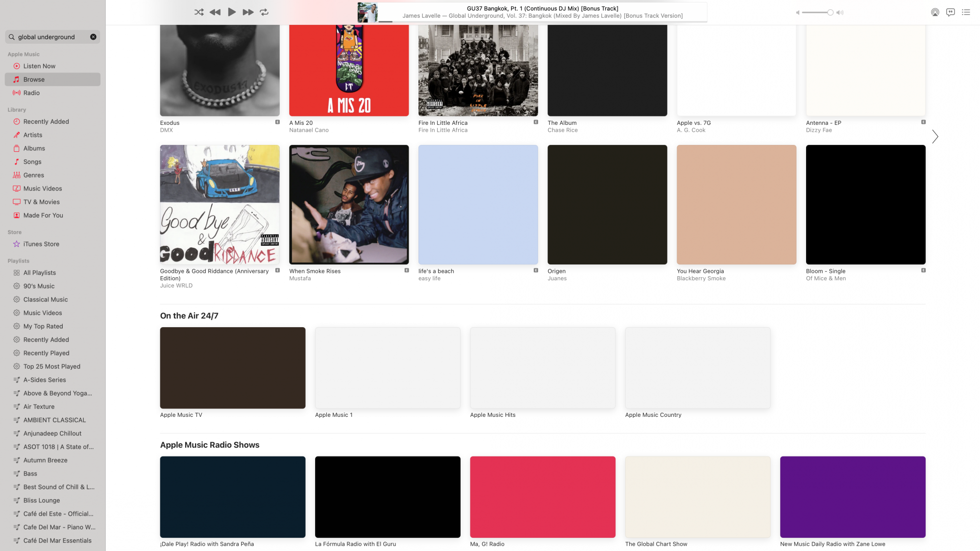
Task: Click the 90's Music gear icon
Action: pyautogui.click(x=17, y=286)
